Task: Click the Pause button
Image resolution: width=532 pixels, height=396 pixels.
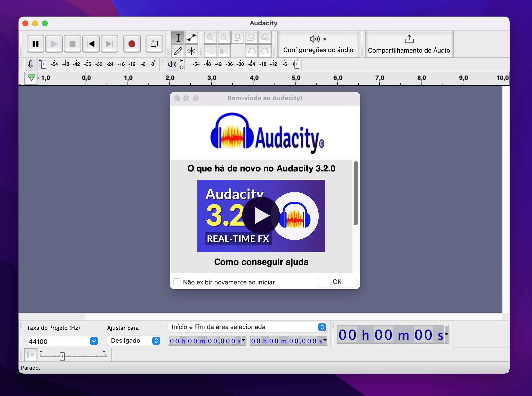Action: pos(36,44)
